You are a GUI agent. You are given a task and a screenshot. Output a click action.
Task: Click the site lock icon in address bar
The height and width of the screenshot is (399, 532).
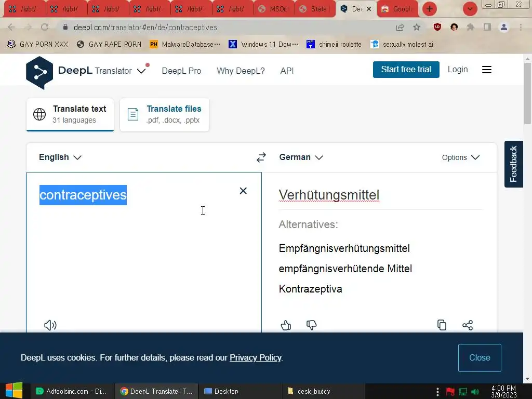tap(65, 27)
